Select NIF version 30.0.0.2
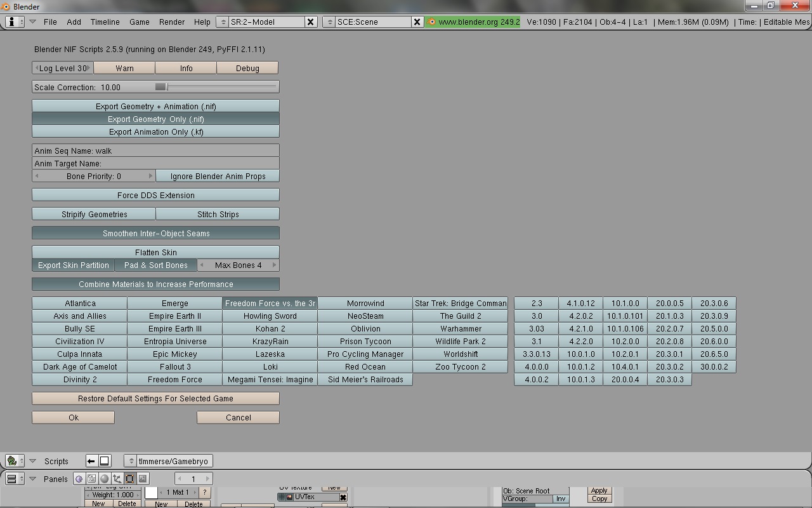The width and height of the screenshot is (812, 508). 714,366
